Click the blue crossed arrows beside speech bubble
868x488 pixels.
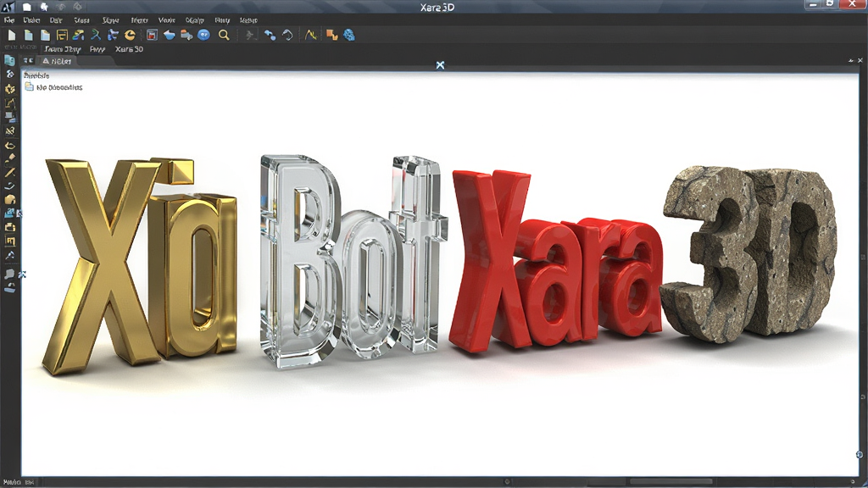tap(22, 274)
